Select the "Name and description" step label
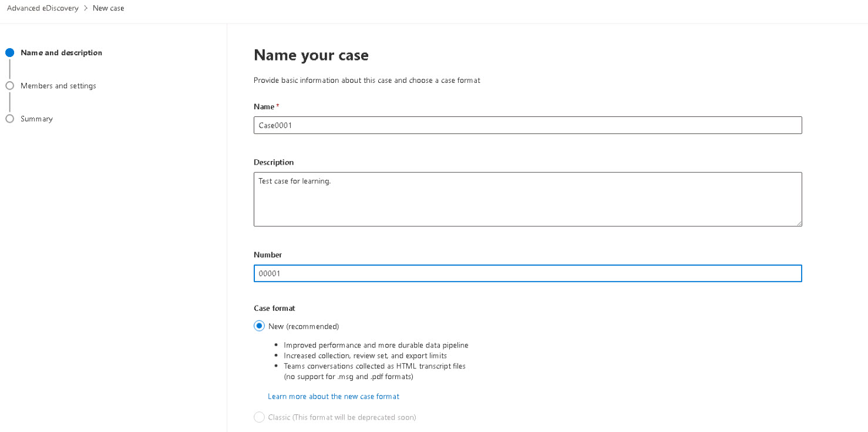Image resolution: width=868 pixels, height=432 pixels. coord(61,52)
